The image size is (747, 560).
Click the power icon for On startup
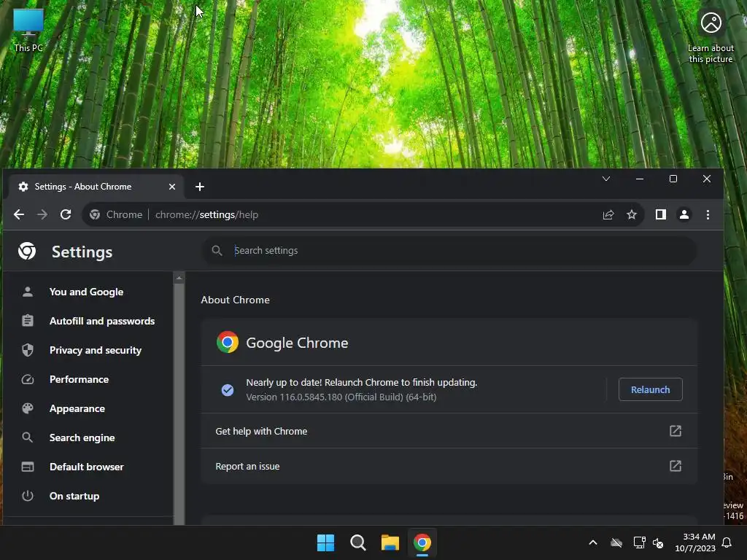tap(28, 496)
